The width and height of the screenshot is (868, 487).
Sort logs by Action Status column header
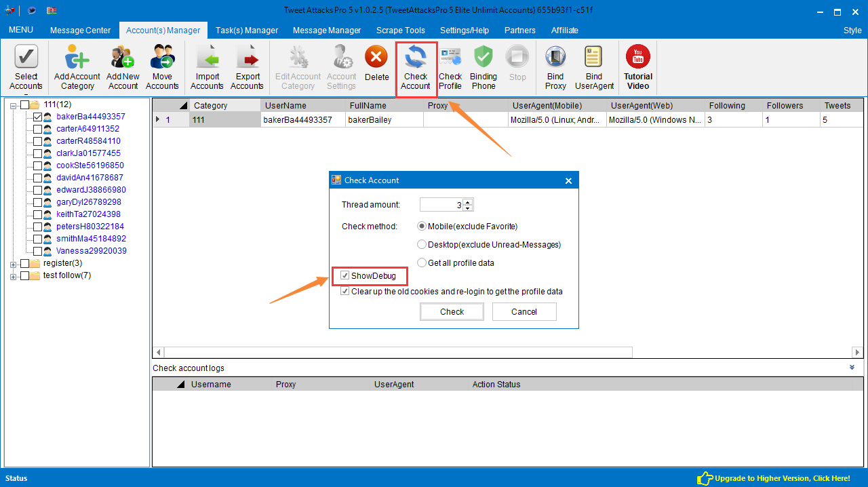(x=496, y=385)
